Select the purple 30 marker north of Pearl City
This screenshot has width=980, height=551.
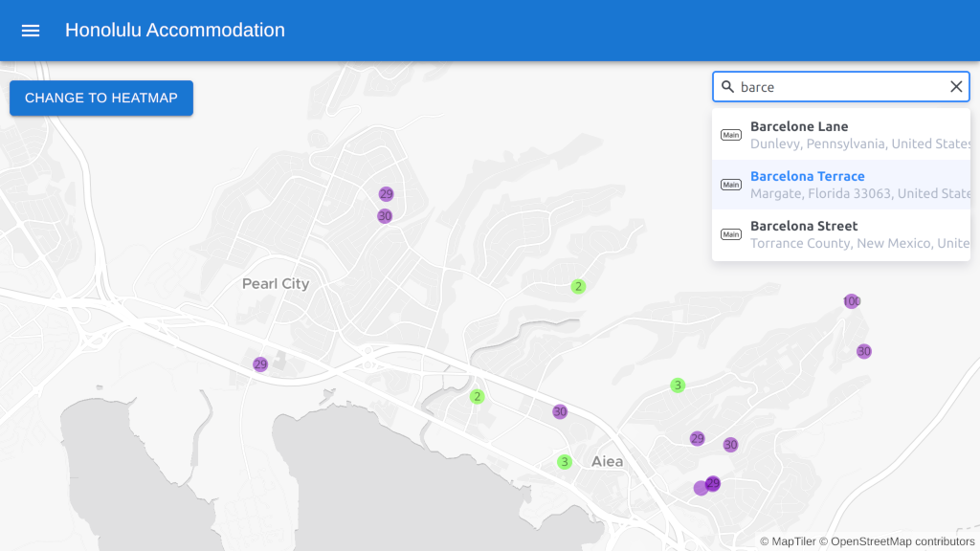(385, 216)
